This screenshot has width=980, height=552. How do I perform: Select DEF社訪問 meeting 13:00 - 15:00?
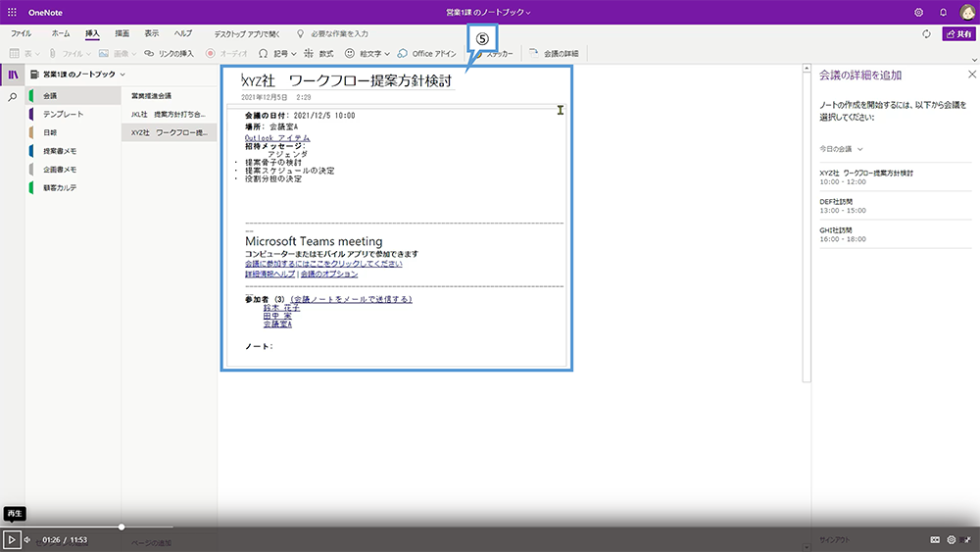(895, 206)
